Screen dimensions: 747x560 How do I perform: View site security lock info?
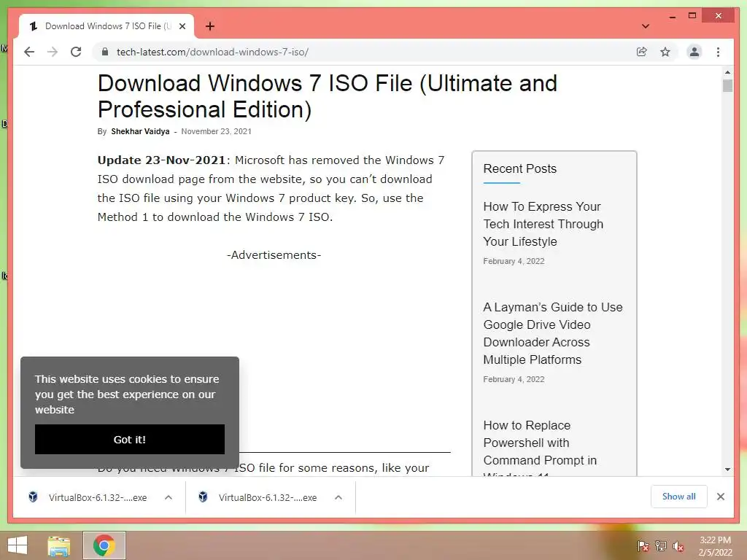105,52
